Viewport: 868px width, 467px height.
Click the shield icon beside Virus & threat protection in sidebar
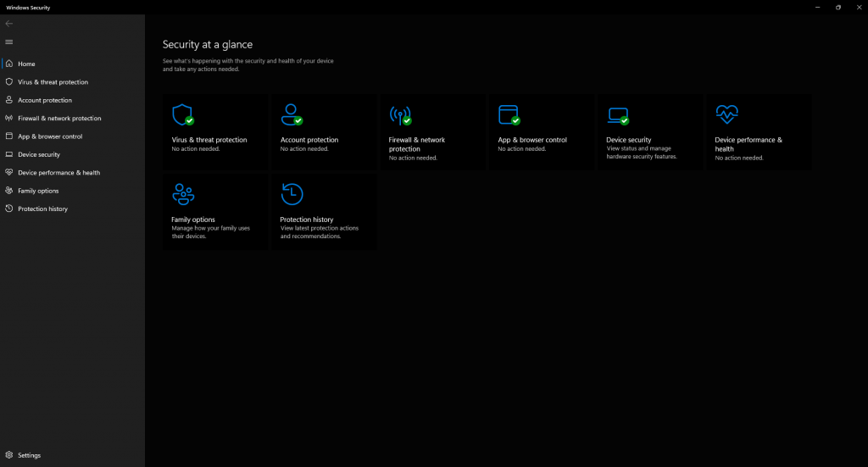tap(8, 82)
